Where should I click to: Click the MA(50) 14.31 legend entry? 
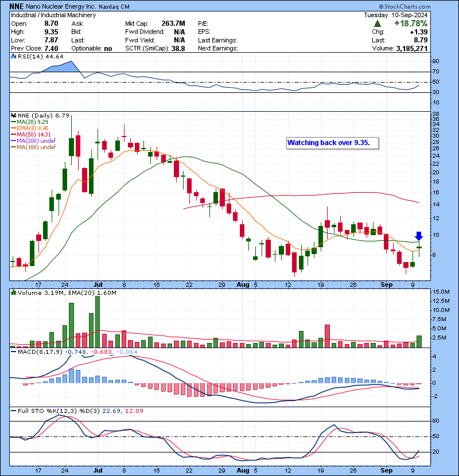click(x=31, y=135)
